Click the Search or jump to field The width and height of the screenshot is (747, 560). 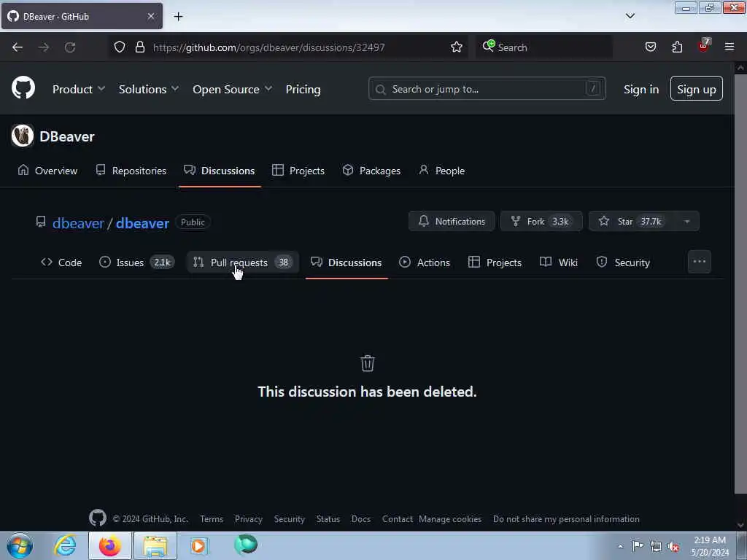click(x=487, y=88)
